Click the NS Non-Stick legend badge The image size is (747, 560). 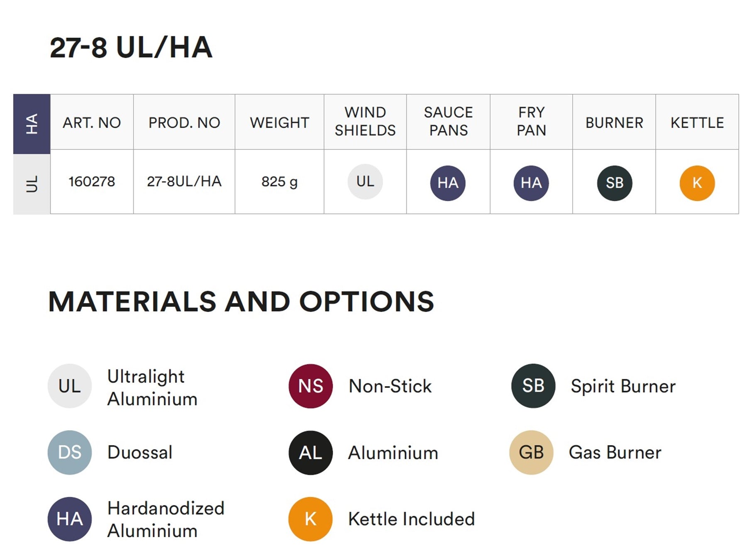coord(310,386)
